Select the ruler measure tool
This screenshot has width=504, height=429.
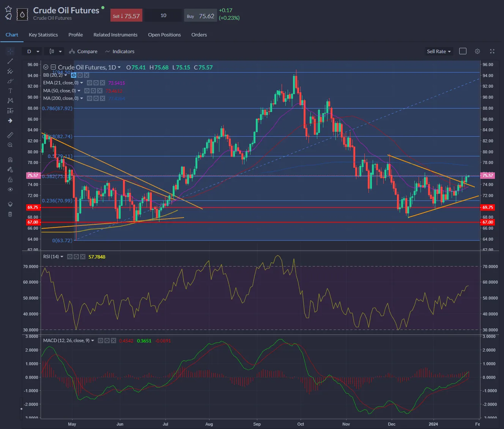(x=10, y=135)
